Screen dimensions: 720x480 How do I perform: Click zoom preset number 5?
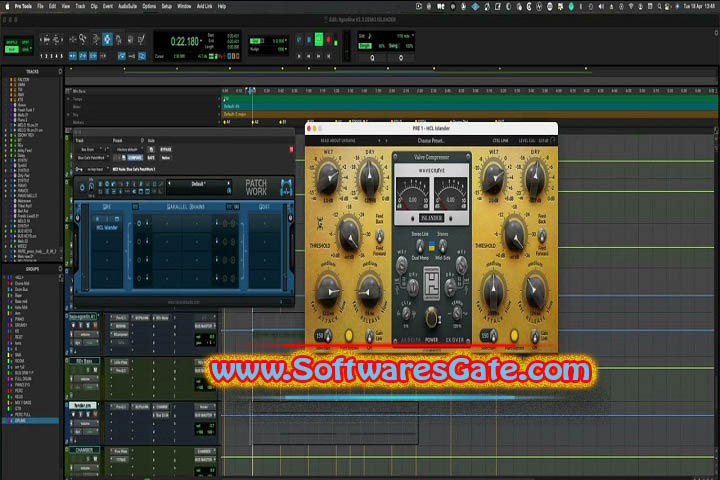62,56
